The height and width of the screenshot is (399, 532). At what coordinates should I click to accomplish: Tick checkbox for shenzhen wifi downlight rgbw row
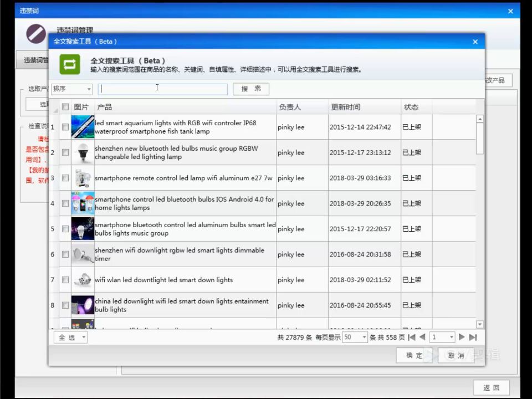click(65, 254)
